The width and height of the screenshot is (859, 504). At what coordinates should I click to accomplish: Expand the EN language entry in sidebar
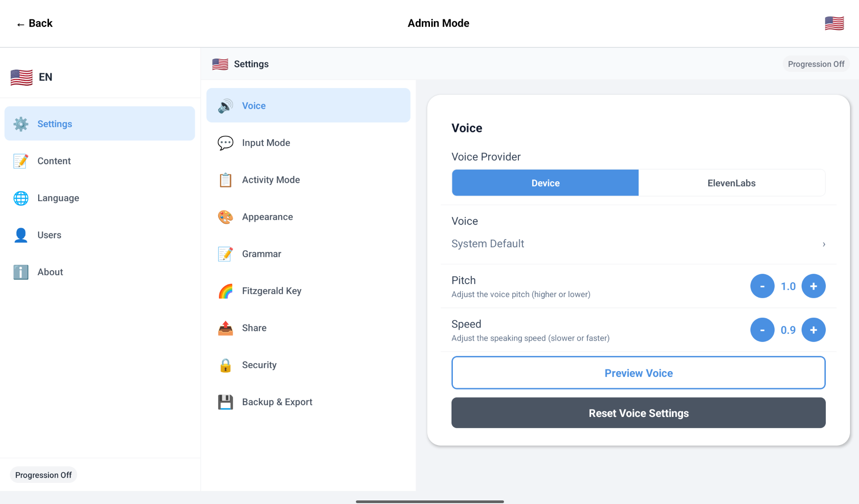[31, 77]
